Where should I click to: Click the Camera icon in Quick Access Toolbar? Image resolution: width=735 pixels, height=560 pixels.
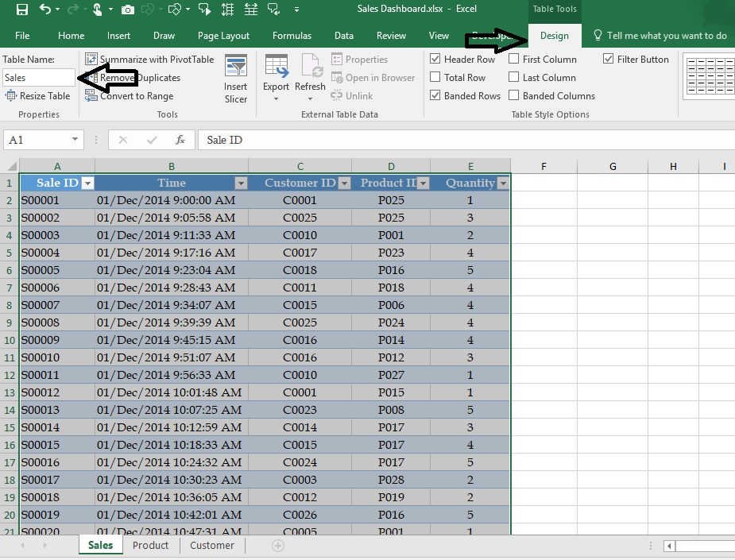[127, 10]
